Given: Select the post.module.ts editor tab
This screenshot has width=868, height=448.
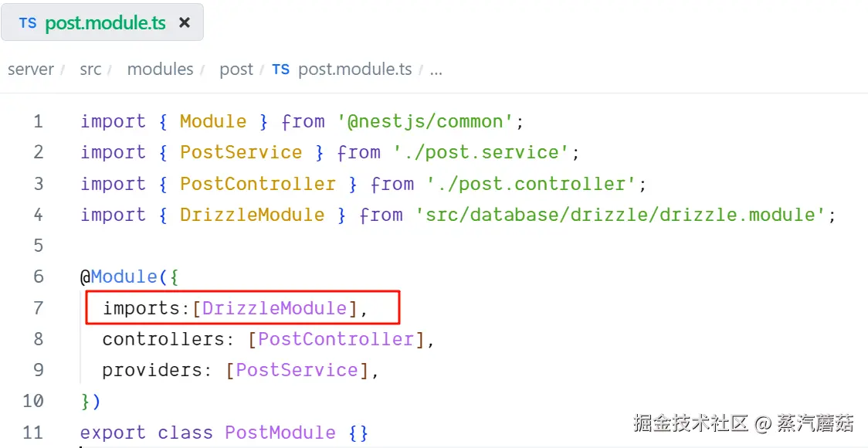Looking at the screenshot, I should point(105,23).
